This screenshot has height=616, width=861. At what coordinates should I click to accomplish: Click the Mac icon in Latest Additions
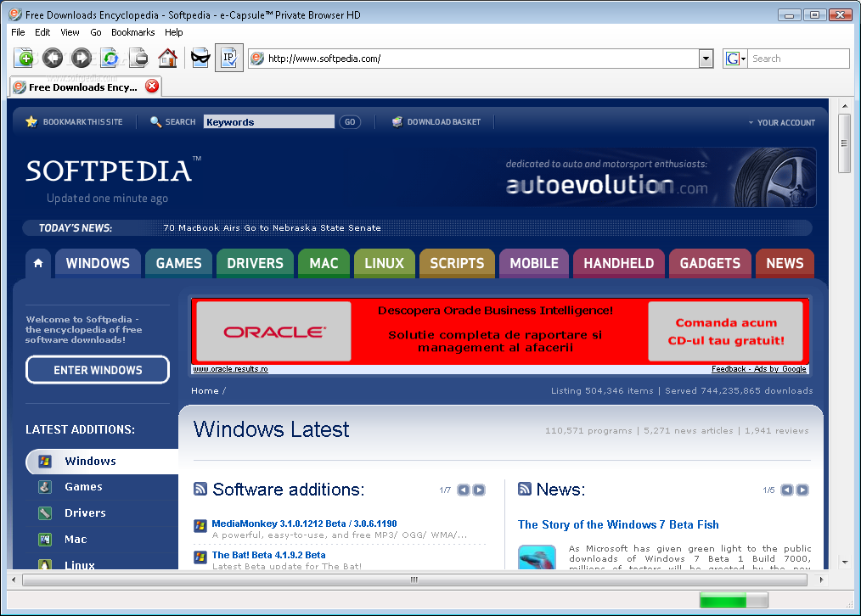[45, 539]
